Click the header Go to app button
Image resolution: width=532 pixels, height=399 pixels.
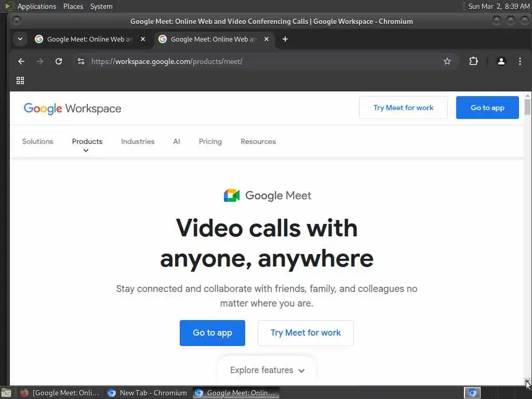point(487,108)
